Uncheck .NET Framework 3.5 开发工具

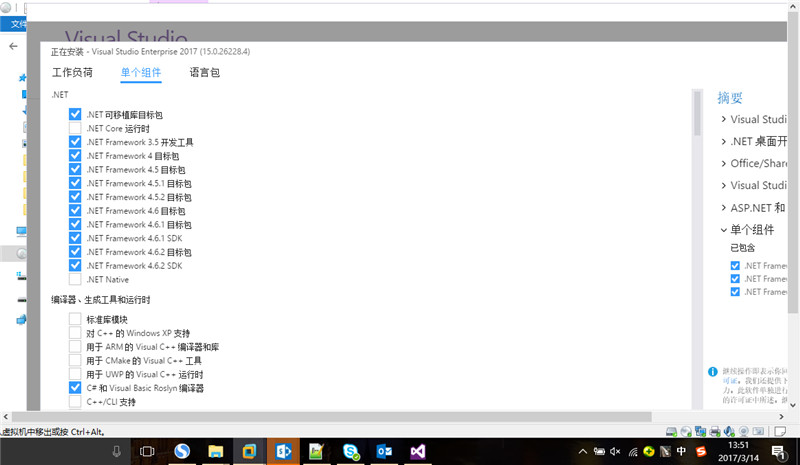coord(75,142)
